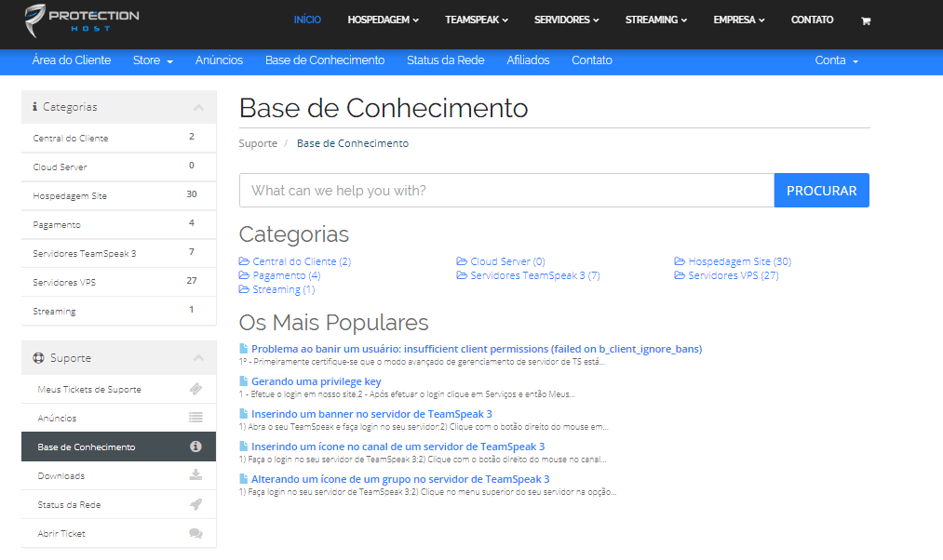Click folder icon next to Streaming (1)
Image resolution: width=943 pixels, height=560 pixels.
pyautogui.click(x=244, y=289)
